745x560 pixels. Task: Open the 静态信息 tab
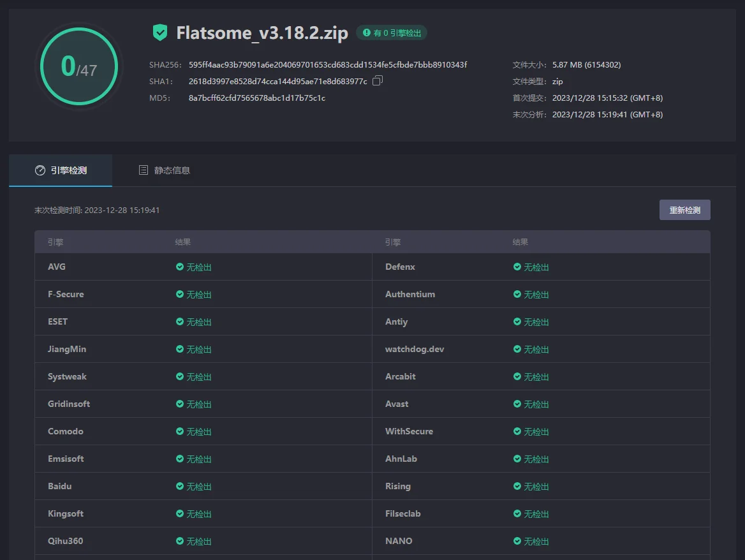165,170
